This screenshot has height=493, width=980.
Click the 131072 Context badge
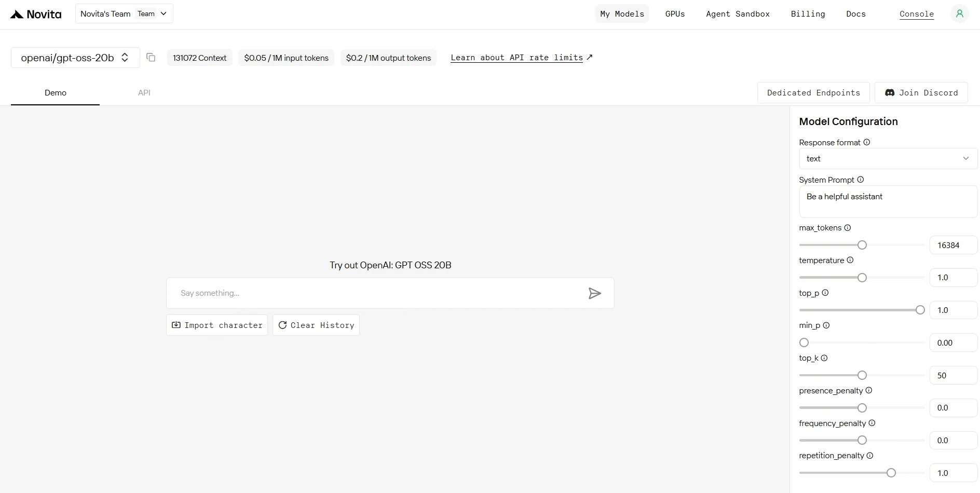(x=200, y=58)
